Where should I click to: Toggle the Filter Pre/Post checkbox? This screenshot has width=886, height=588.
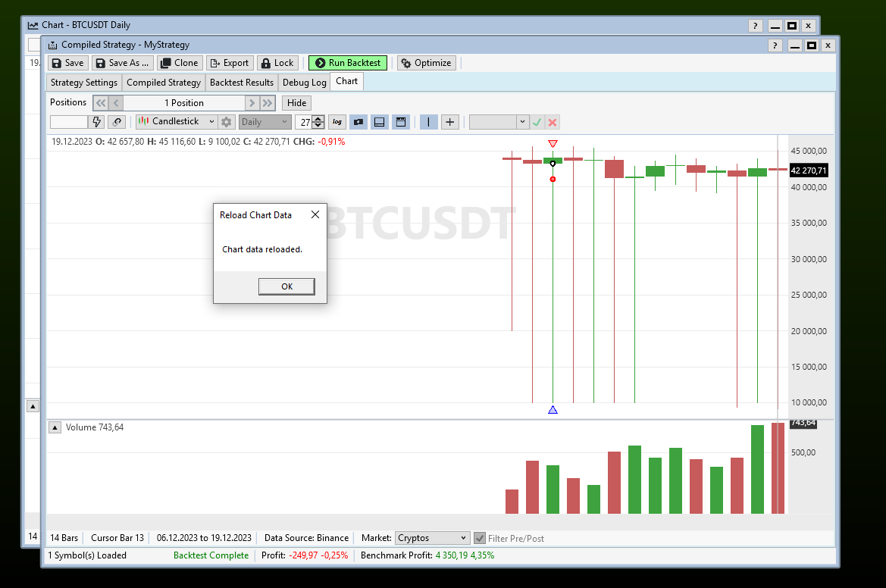(x=480, y=538)
